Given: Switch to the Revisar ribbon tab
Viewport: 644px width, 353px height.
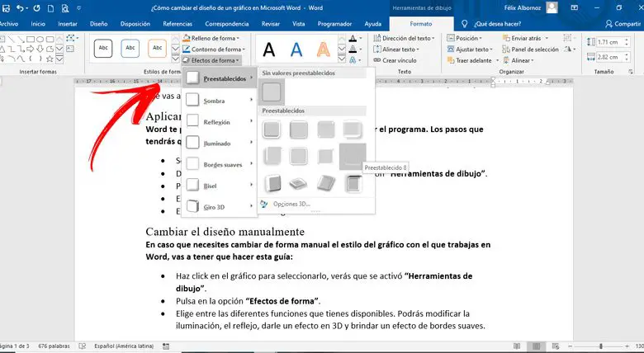Looking at the screenshot, I should click(271, 24).
